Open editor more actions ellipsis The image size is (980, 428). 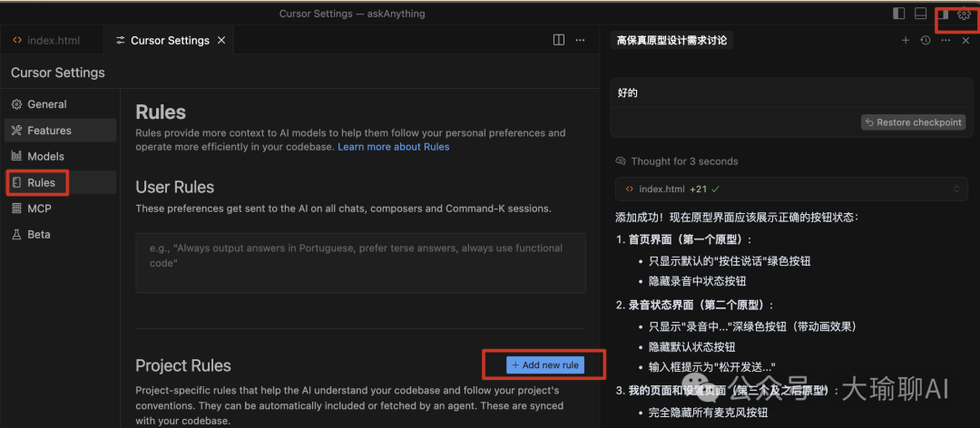tap(580, 40)
